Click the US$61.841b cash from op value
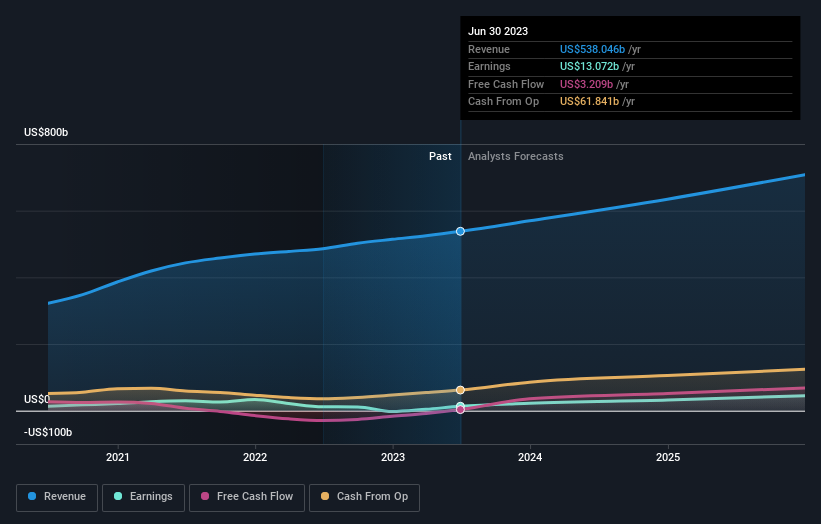821x524 pixels. click(x=589, y=102)
